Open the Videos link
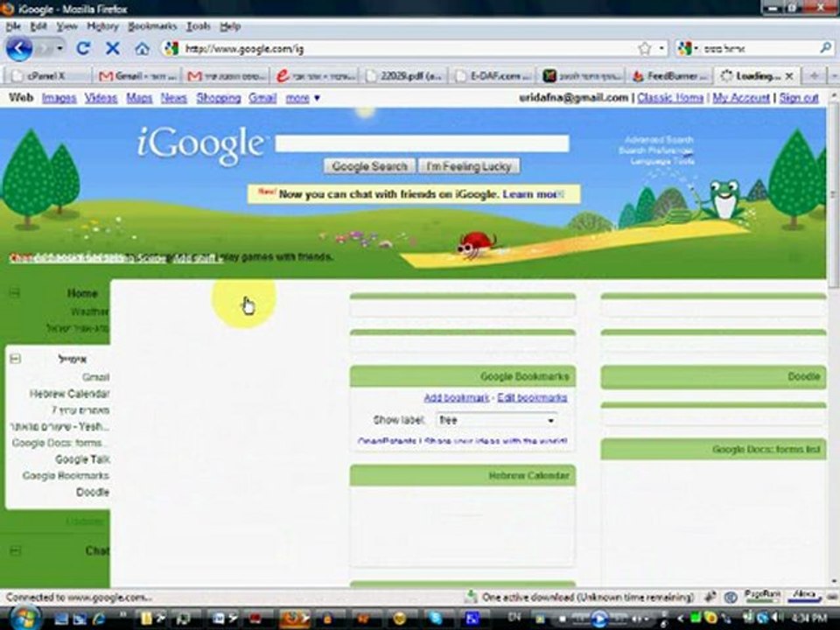840x630 pixels. click(x=101, y=98)
